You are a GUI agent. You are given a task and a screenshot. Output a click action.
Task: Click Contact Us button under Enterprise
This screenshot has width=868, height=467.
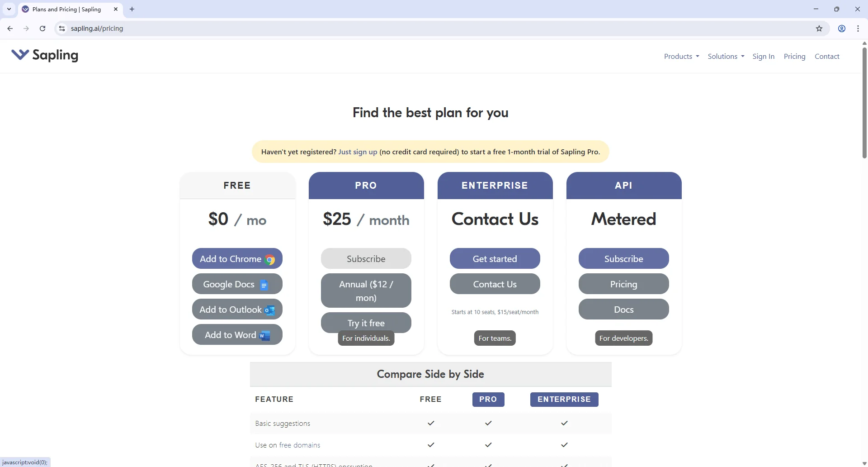(495, 284)
